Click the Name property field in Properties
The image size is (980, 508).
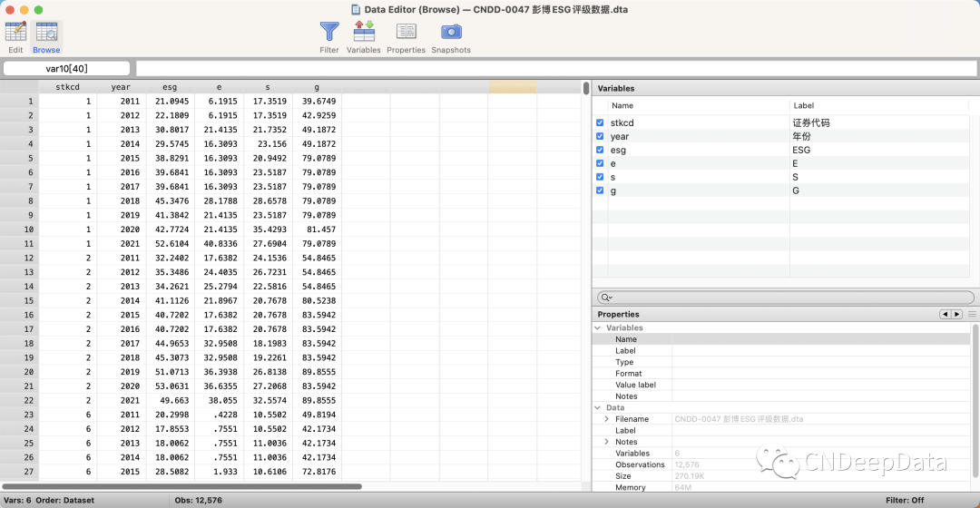coord(821,339)
